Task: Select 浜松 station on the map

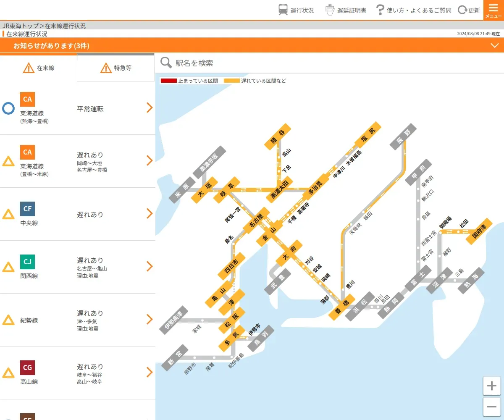Action: [360, 306]
